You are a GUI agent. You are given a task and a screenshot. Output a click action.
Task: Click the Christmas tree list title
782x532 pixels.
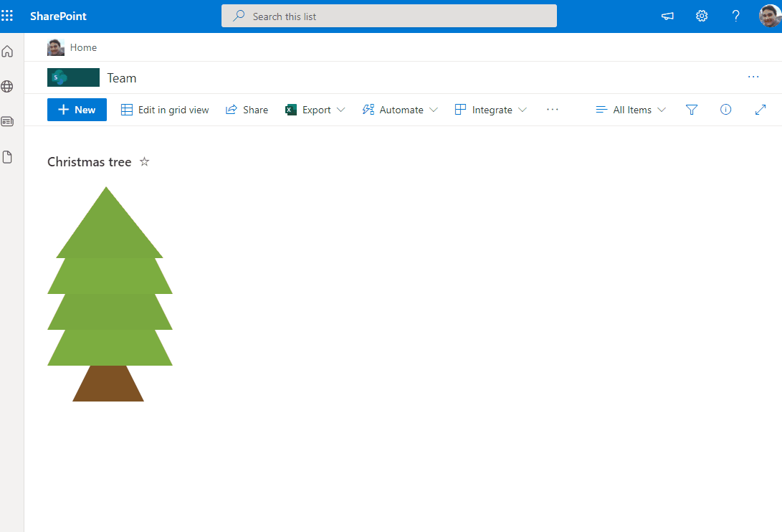(90, 162)
